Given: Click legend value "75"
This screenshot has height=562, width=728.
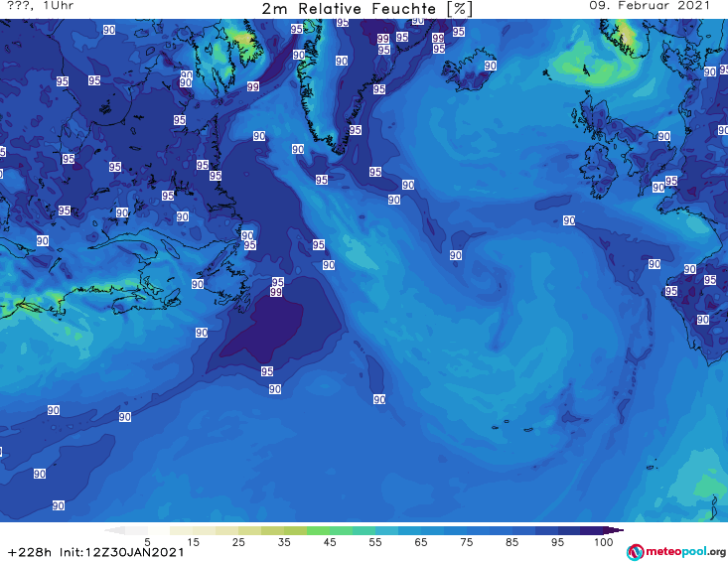Looking at the screenshot, I should pos(467,542).
